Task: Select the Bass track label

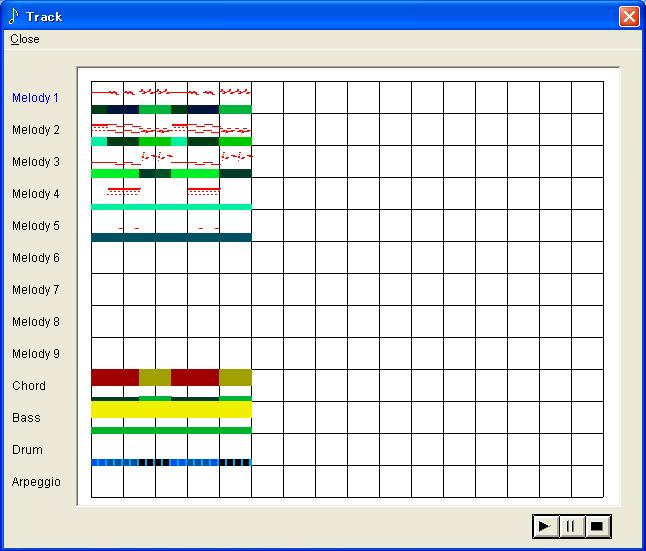Action: tap(27, 418)
